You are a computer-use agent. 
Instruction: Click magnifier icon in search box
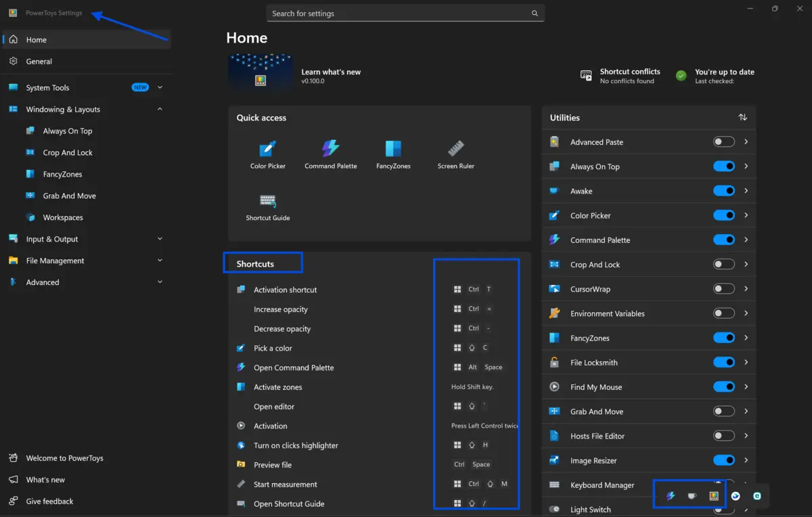pos(535,14)
